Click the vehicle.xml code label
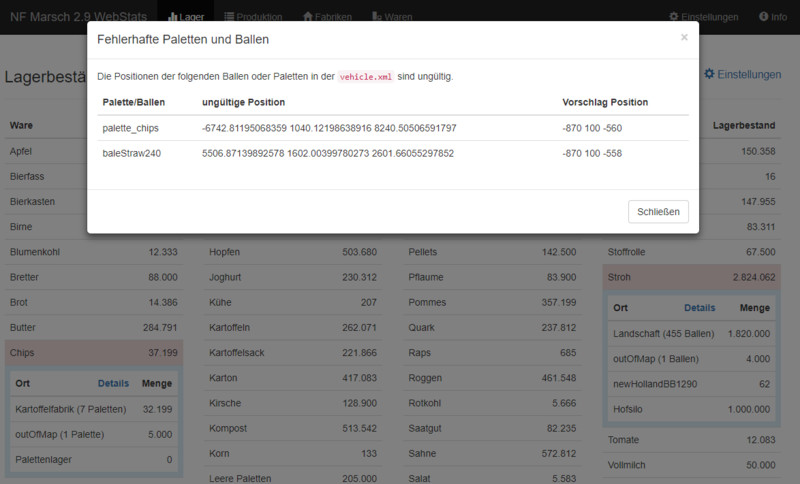 click(367, 77)
